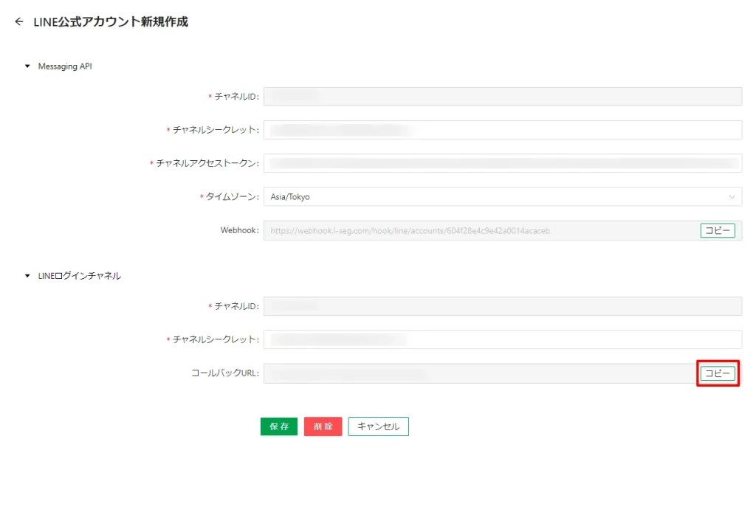This screenshot has width=756, height=532.
Task: Focus the LINEログイン チャネルシークレット field
Action: point(502,339)
